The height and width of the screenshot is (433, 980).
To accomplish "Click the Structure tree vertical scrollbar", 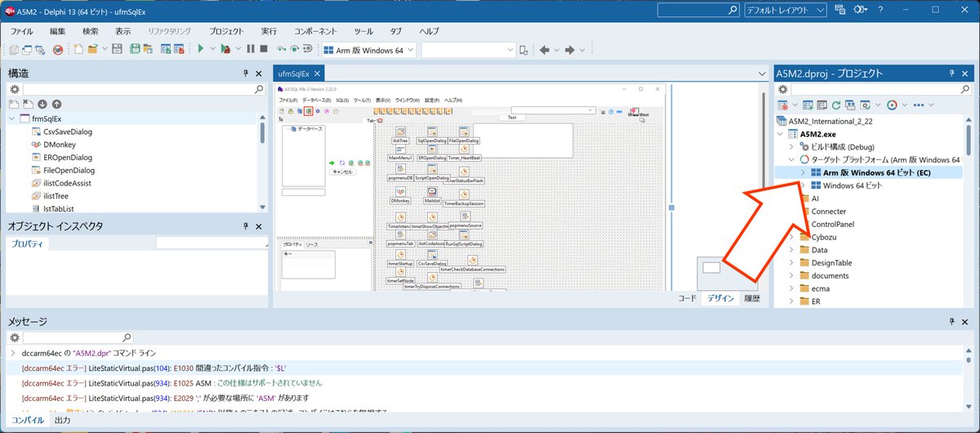I will pyautogui.click(x=262, y=163).
